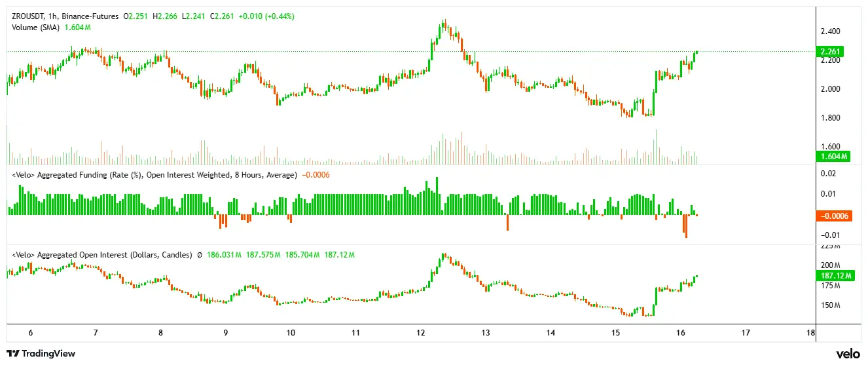
Task: Click the 0.02 funding axis label
Action: [x=828, y=174]
